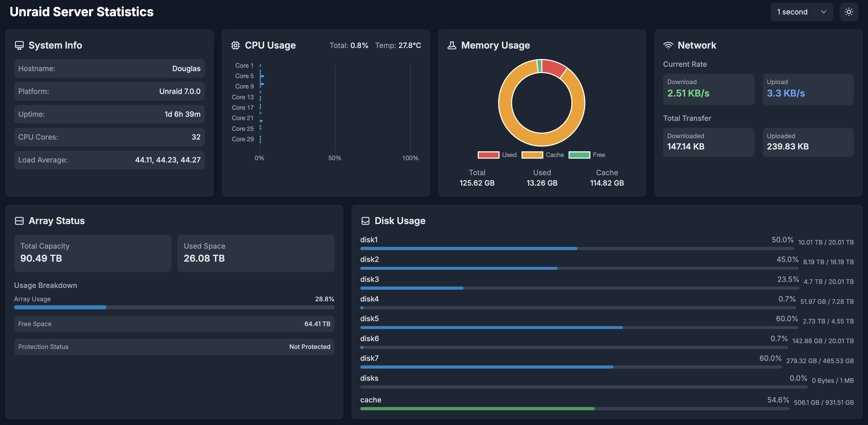This screenshot has height=425, width=868.
Task: Click the memory Used 13.26 GB value
Action: tap(542, 183)
